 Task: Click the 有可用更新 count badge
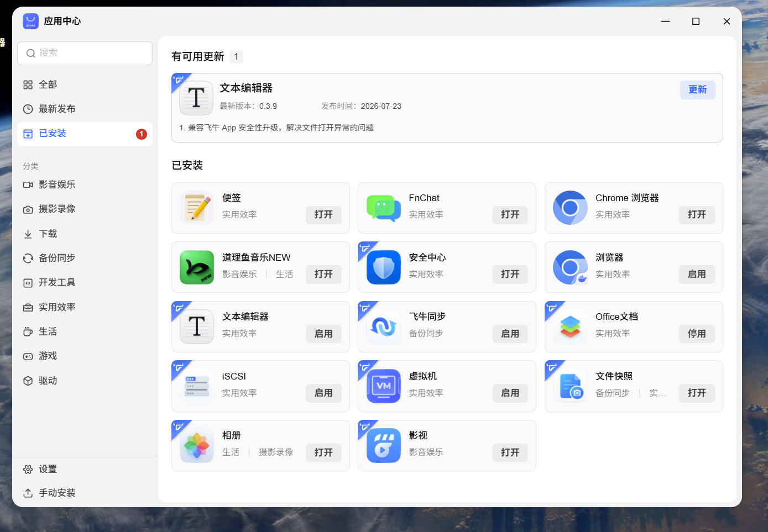point(236,57)
